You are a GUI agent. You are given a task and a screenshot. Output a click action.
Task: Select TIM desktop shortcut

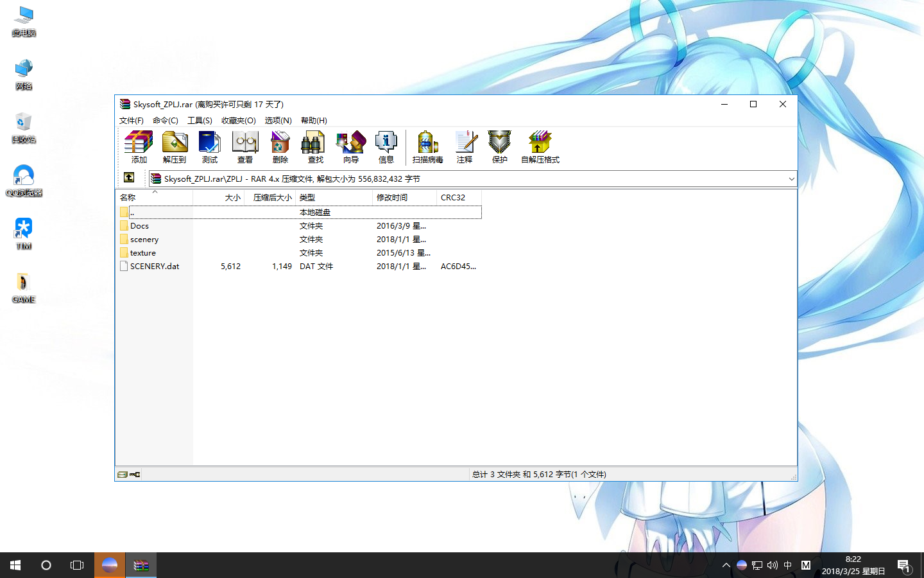tap(24, 234)
